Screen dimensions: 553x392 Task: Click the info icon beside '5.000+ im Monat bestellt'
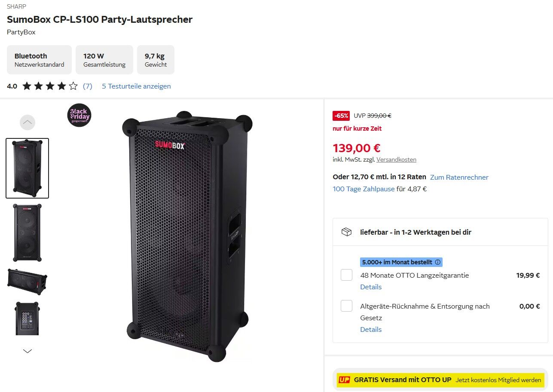437,262
